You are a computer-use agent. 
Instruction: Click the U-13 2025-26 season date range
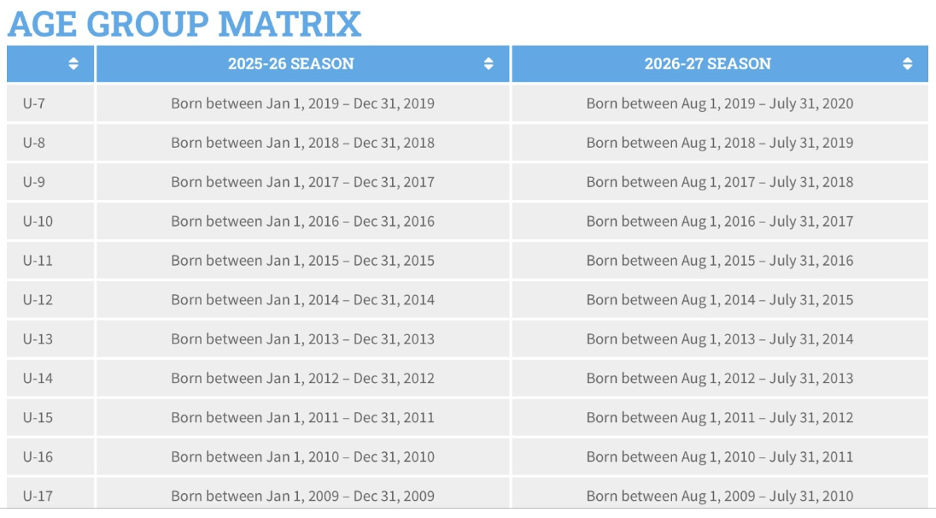302,339
